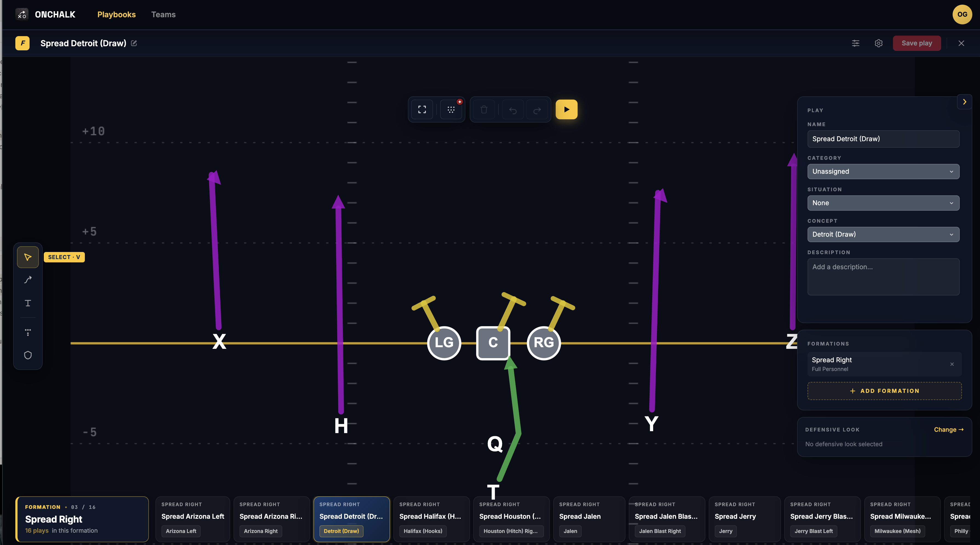Redo the last action

coord(537,110)
